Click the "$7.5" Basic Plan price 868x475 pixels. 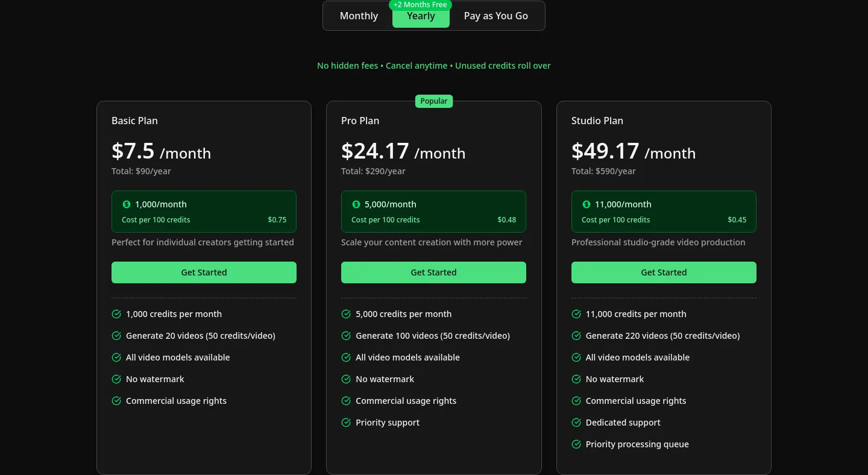click(x=133, y=151)
